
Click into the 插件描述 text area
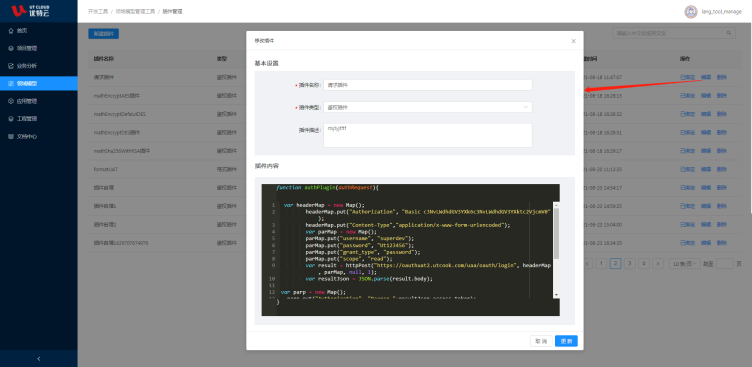428,135
